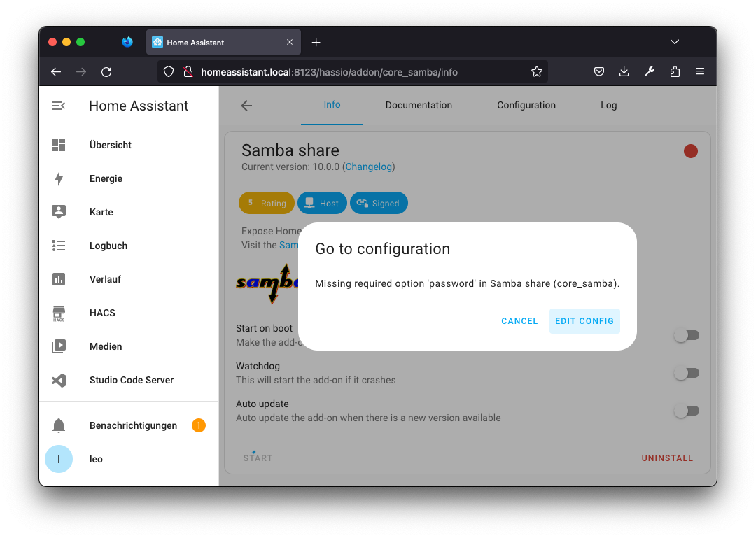756x538 pixels.
Task: Select the Home Assistant browser tab
Action: click(x=223, y=42)
